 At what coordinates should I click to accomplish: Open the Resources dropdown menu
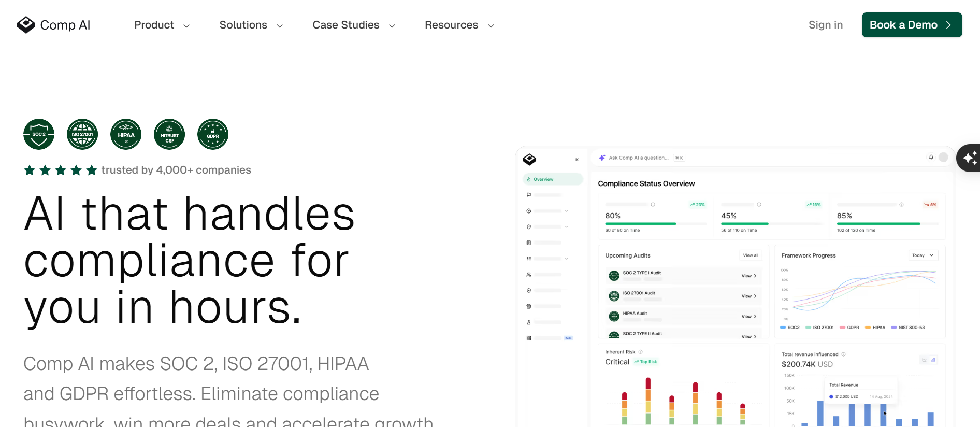click(x=459, y=25)
